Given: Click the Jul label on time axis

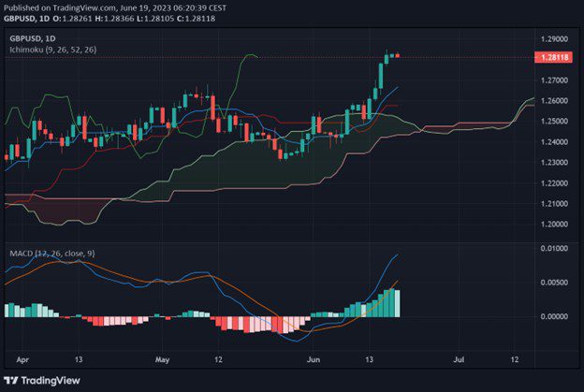Looking at the screenshot, I should click(x=458, y=358).
